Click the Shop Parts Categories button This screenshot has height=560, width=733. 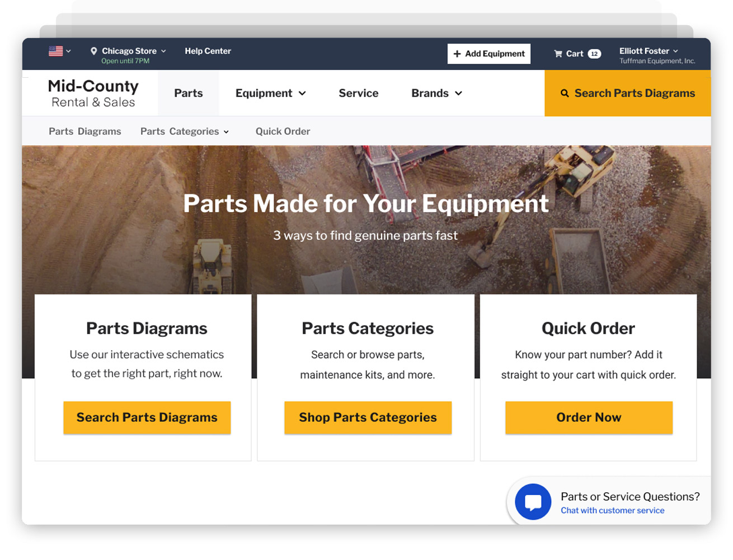[x=368, y=417]
